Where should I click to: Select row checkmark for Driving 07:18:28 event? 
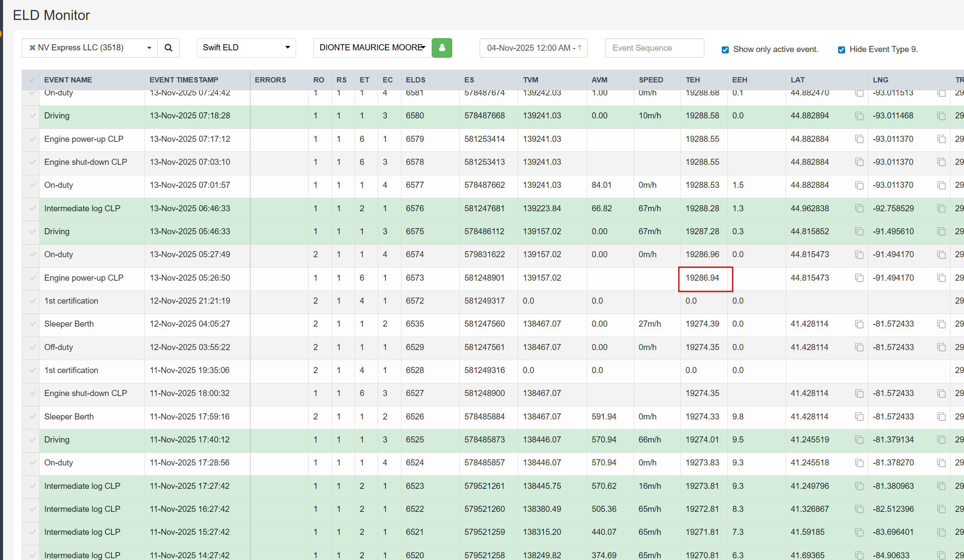pos(32,116)
